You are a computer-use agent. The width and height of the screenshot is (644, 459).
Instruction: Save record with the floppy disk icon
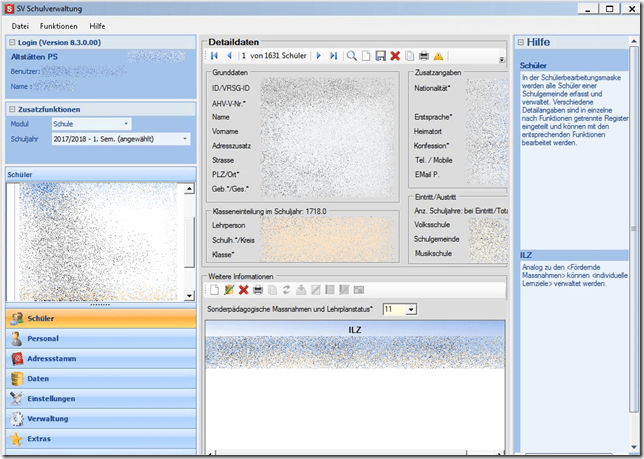pyautogui.click(x=381, y=56)
